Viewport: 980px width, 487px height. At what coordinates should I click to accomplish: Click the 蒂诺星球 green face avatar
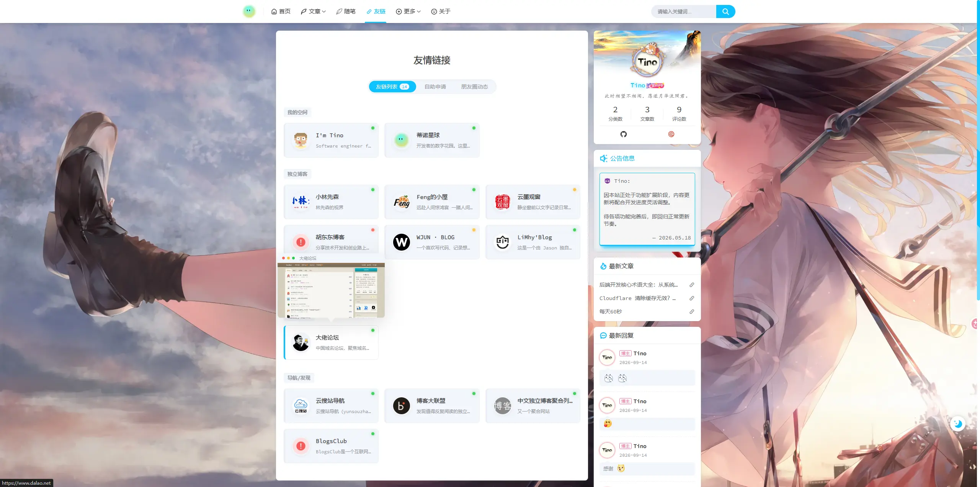[401, 140]
